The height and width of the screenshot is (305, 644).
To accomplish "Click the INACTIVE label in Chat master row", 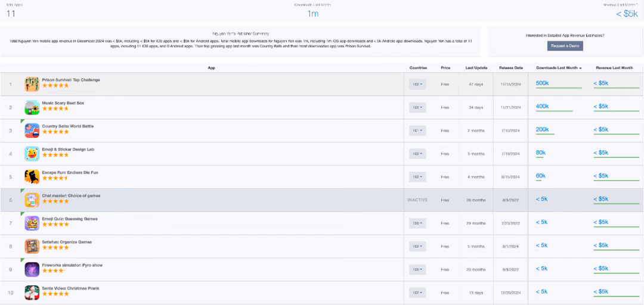I will (x=417, y=200).
